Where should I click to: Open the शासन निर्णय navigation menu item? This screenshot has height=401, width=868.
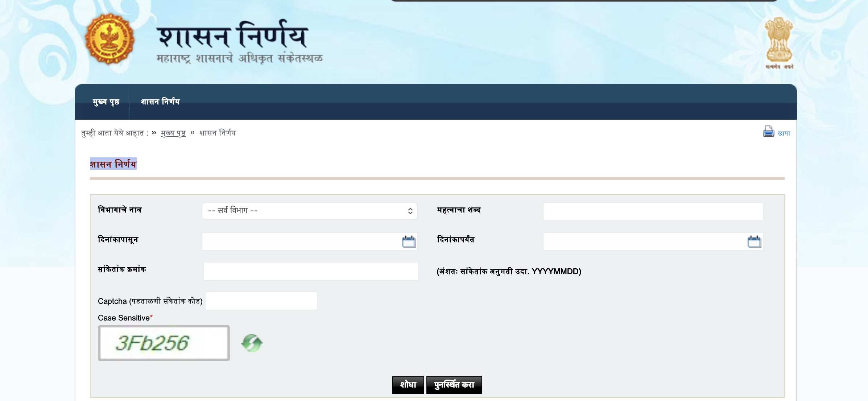[x=160, y=102]
